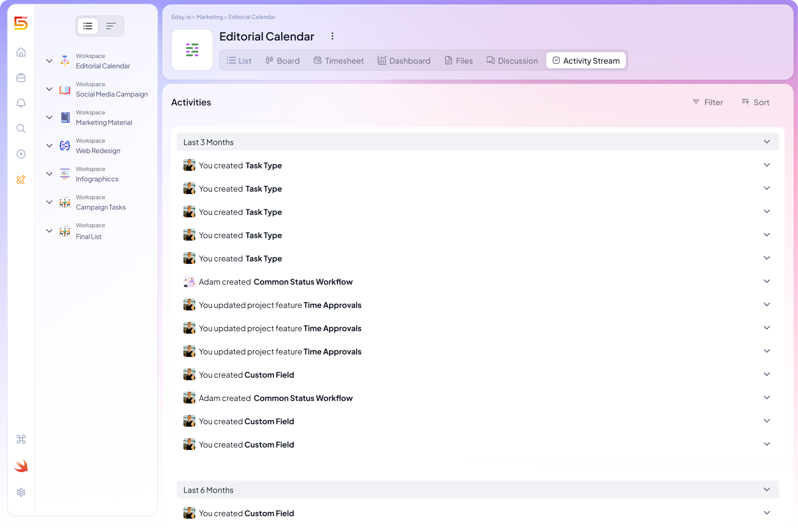Open the three-dot menu next to Editorial Calendar

(x=332, y=36)
